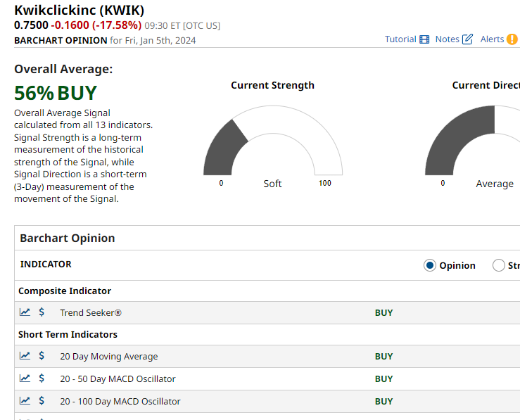Open chart icon for Trend Seeker
This screenshot has width=520, height=420.
[25, 312]
